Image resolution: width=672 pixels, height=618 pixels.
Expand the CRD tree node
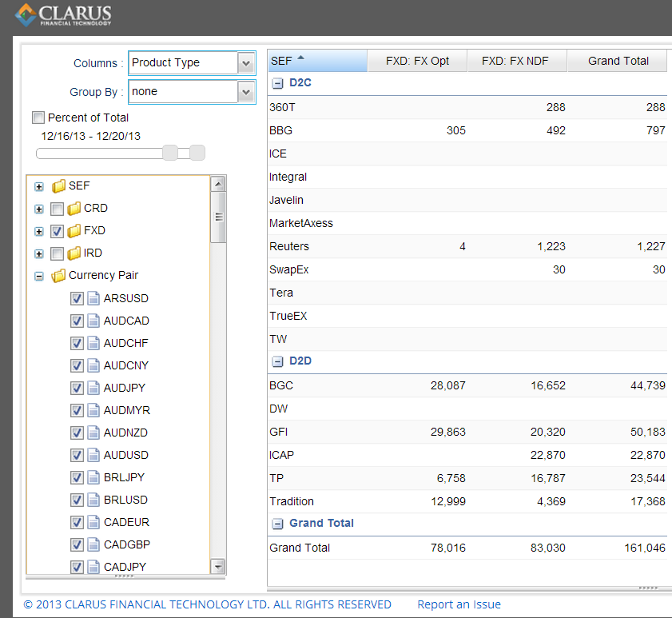pos(39,209)
